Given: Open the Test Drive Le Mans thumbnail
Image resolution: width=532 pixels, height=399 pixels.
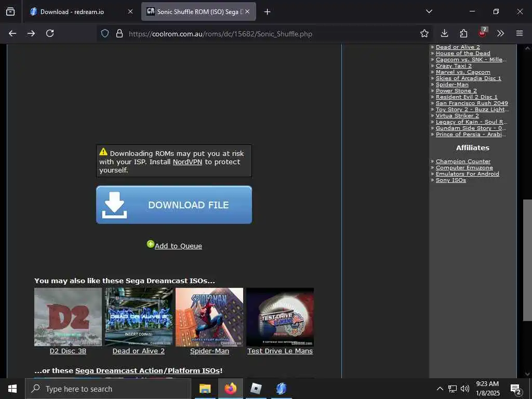Looking at the screenshot, I should click(280, 317).
